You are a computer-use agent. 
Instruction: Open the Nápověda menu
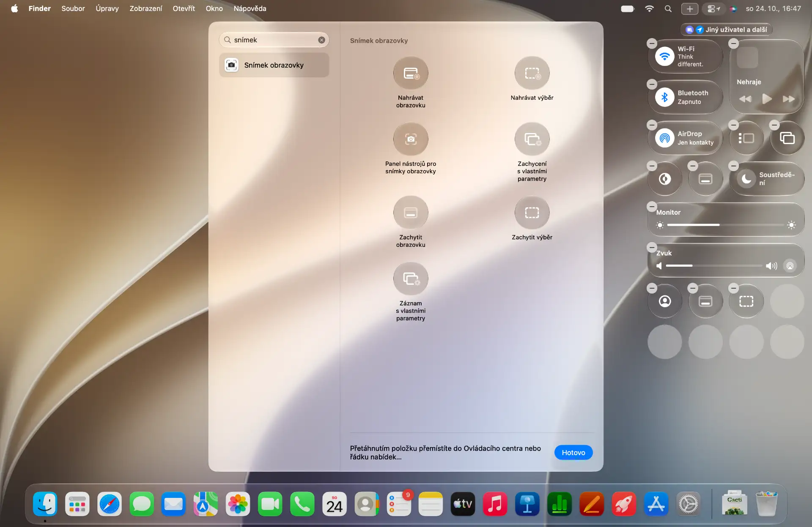(250, 8)
